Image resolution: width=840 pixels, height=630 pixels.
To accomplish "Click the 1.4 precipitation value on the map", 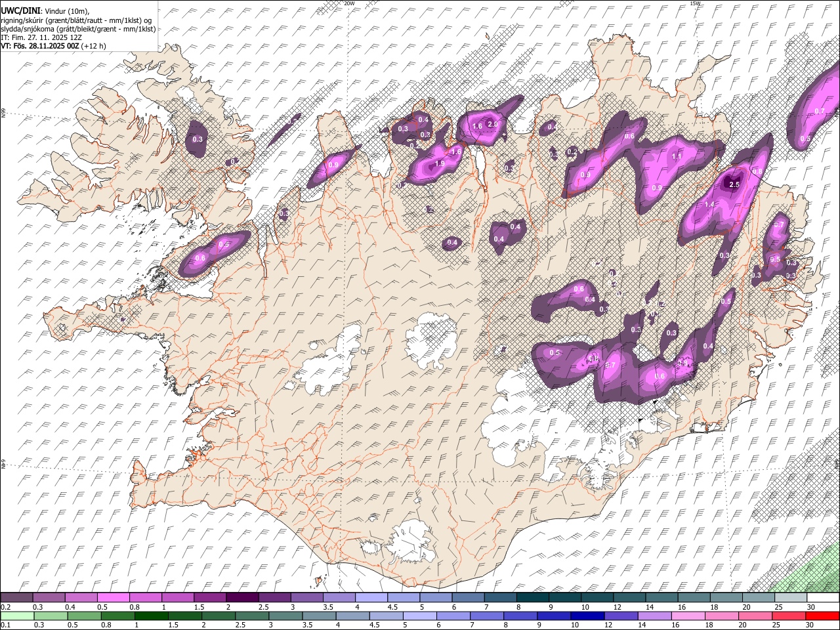I will click(x=709, y=205).
